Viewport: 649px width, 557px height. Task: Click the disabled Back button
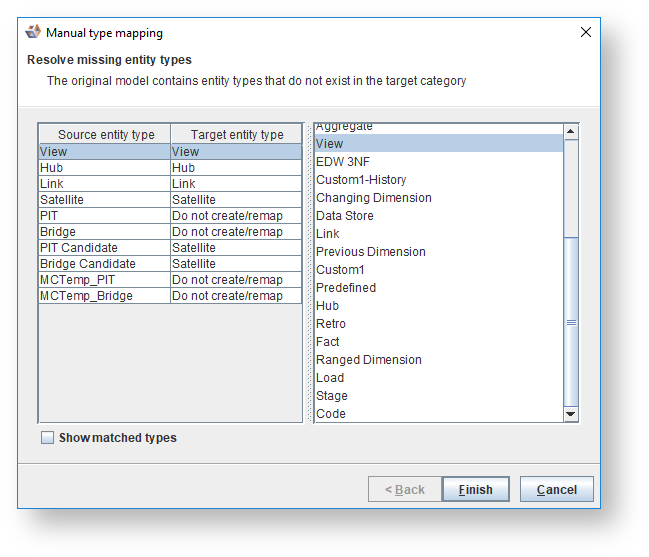point(405,489)
